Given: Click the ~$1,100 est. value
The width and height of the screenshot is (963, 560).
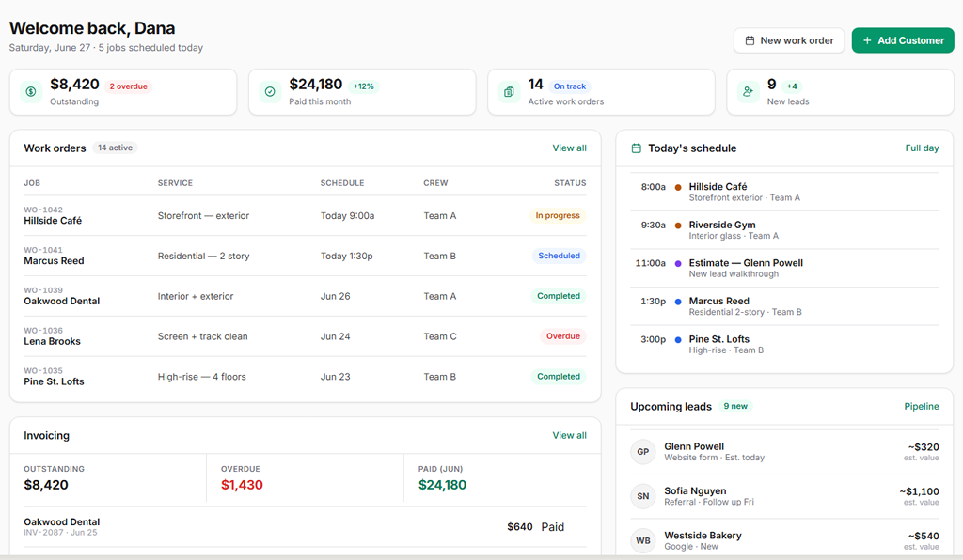Looking at the screenshot, I should tap(920, 491).
